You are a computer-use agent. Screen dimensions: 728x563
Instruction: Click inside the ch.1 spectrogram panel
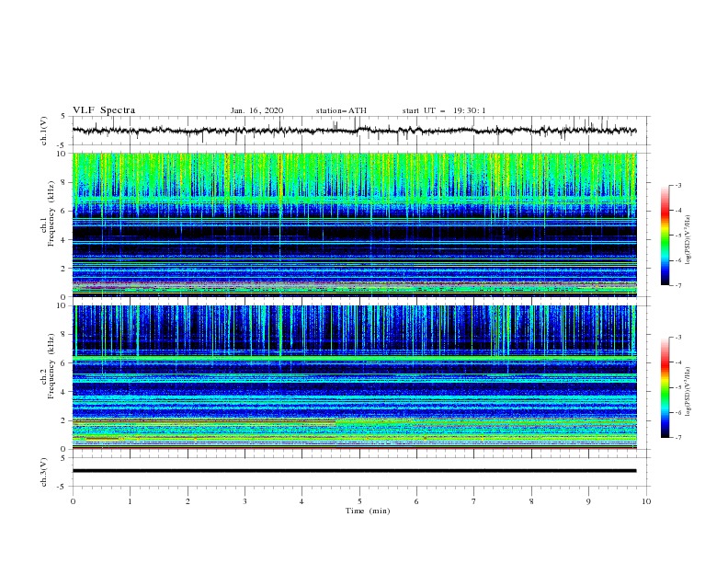[x=354, y=224]
